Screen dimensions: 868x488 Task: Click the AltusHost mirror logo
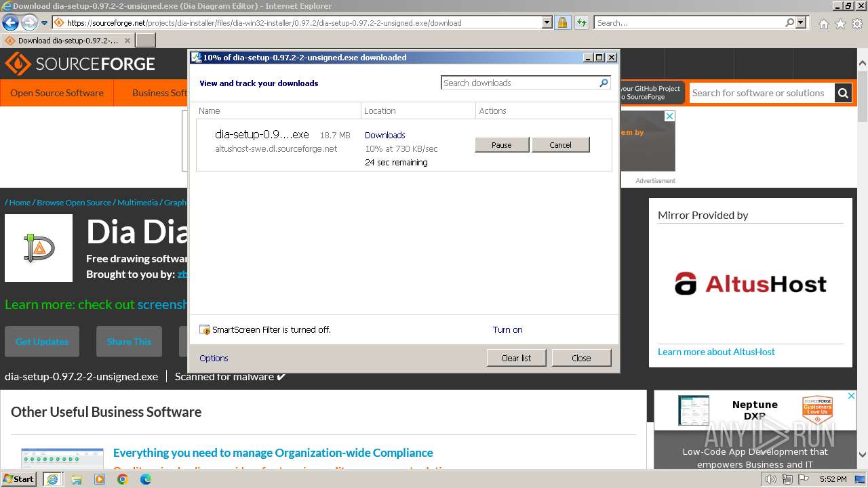[x=751, y=283]
